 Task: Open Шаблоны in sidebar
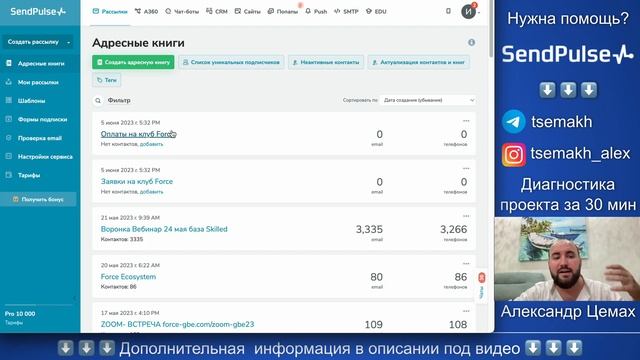(31, 101)
